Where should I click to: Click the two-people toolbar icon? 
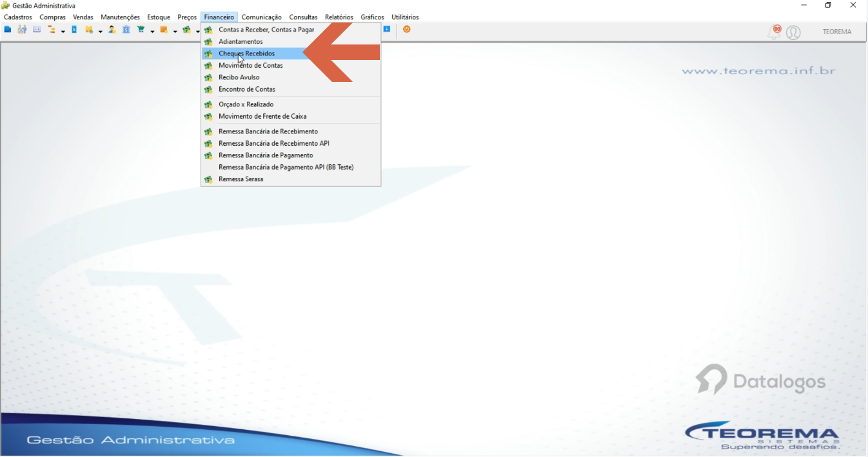(22, 30)
